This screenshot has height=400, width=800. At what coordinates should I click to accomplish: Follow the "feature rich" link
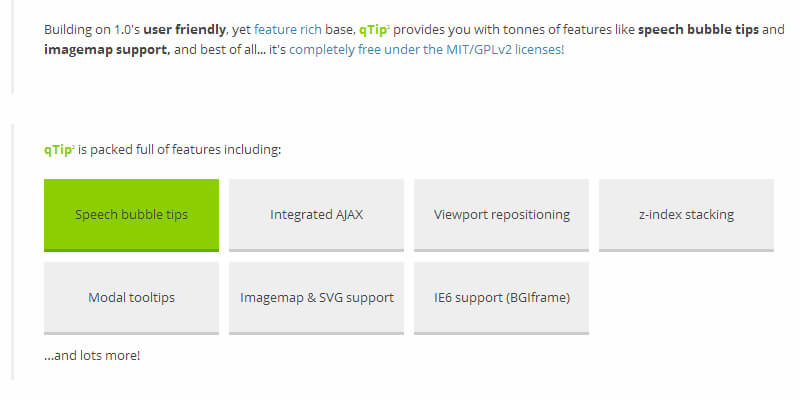click(287, 29)
